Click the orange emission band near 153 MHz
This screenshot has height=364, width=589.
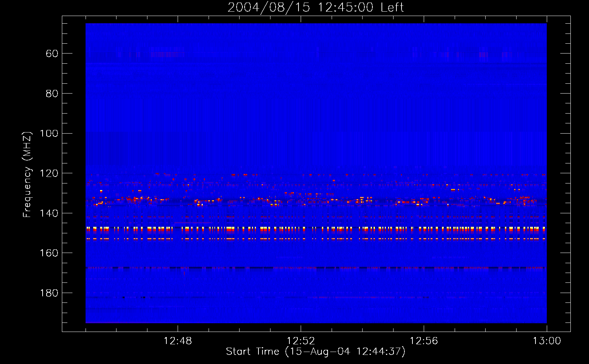316,239
